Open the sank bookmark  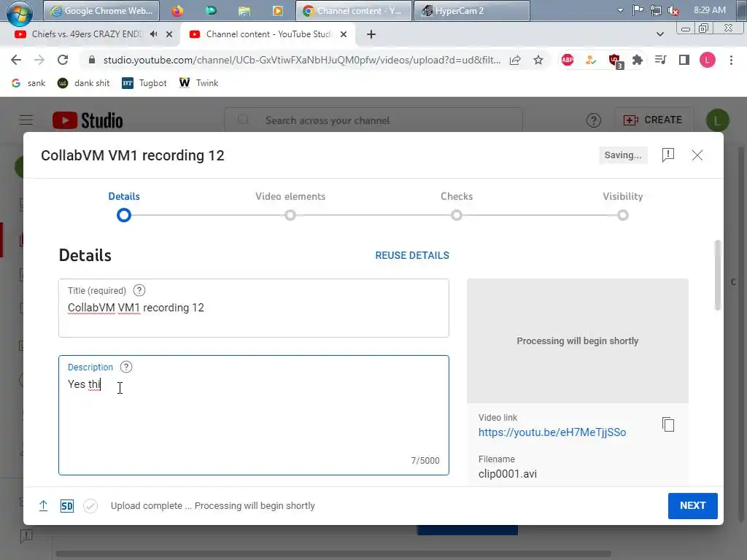[28, 83]
